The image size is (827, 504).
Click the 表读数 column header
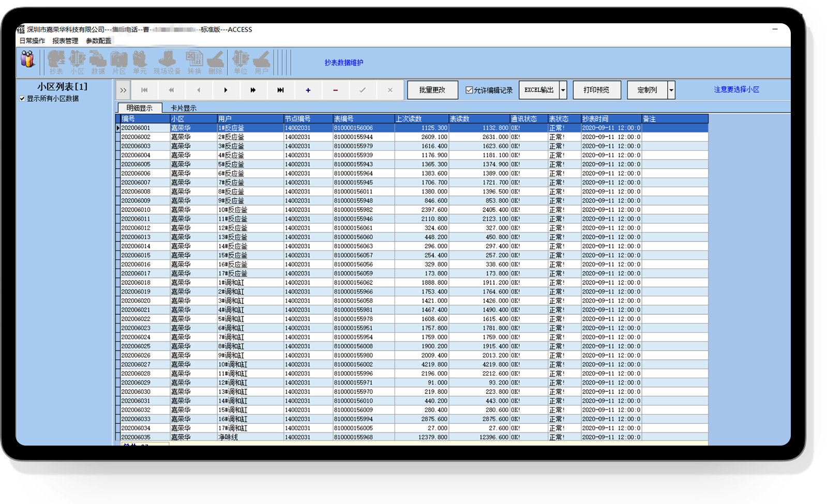pos(479,119)
